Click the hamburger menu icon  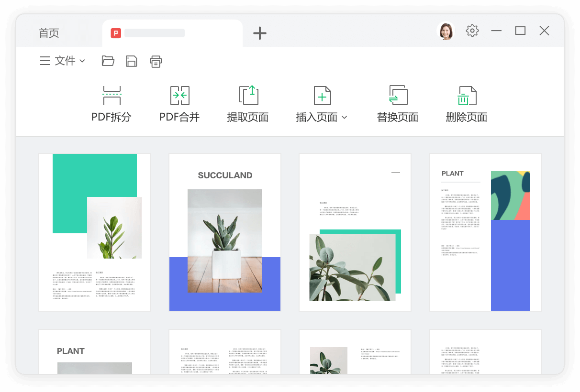pos(45,61)
